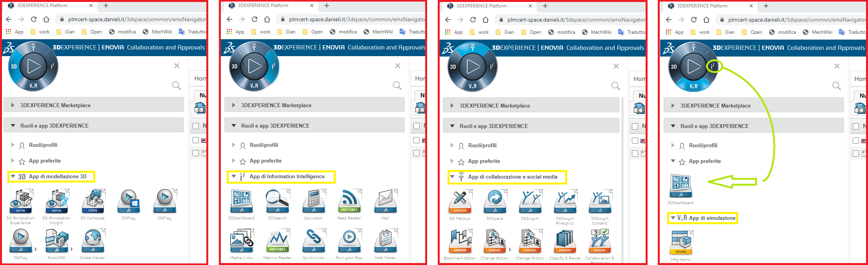This screenshot has height=265, width=868.
Task: Open the Globe Viewer app
Action: click(x=93, y=241)
